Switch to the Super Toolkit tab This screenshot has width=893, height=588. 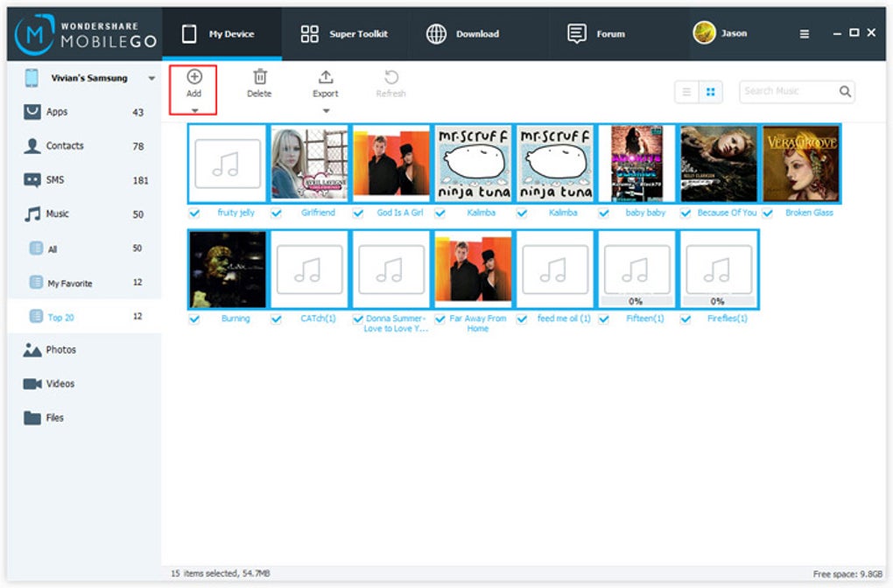click(x=345, y=33)
